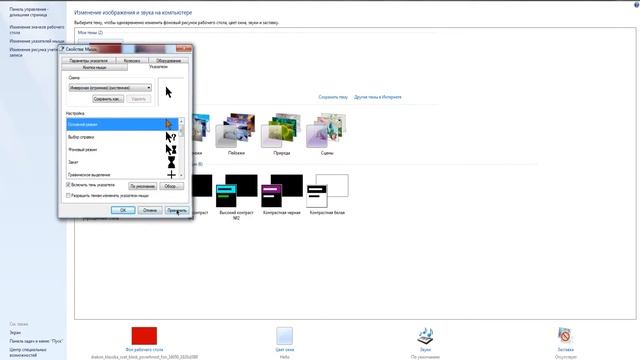This screenshot has height=360, width=640.
Task: Select the Выбор справки pointer row
Action: tap(122, 137)
